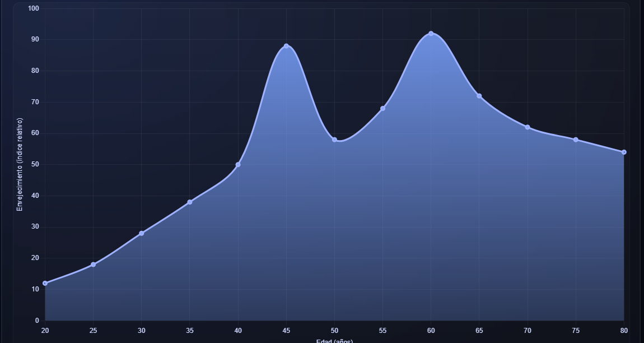Image resolution: width=644 pixels, height=343 pixels.
Task: Click the data point at age 70
Action: coord(528,127)
